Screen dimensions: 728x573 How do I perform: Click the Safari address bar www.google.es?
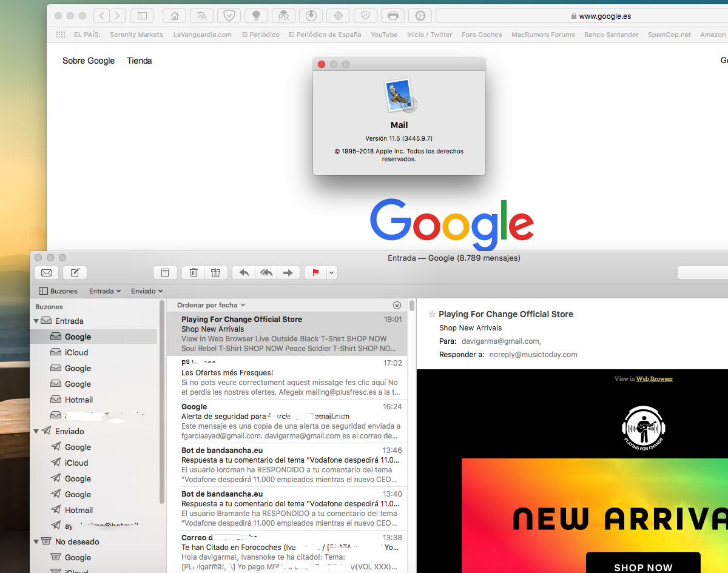click(x=582, y=16)
